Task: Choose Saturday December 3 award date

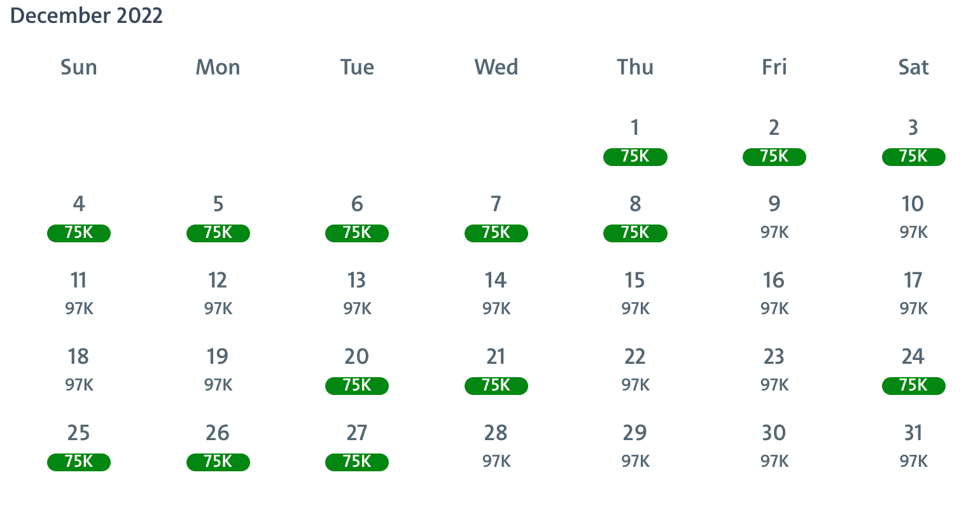Action: click(x=913, y=142)
